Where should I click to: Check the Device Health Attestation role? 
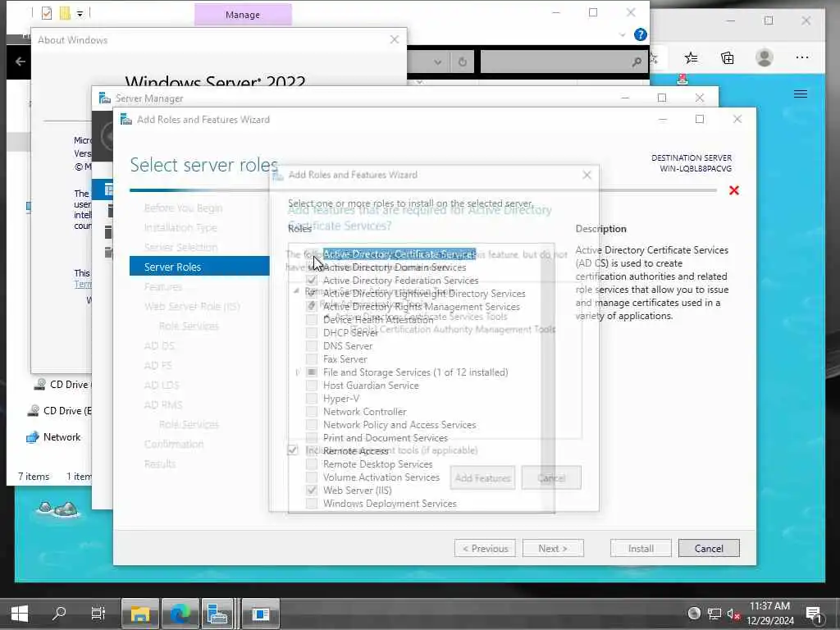[312, 320]
